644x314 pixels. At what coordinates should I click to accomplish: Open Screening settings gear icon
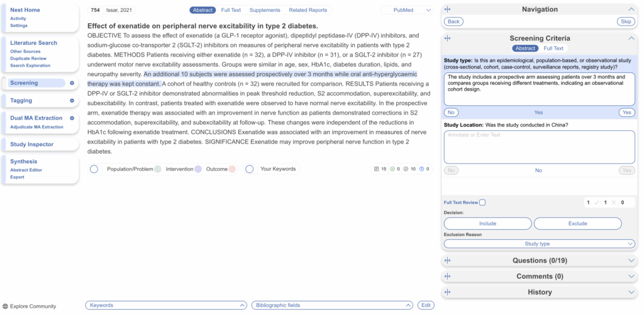[x=72, y=83]
